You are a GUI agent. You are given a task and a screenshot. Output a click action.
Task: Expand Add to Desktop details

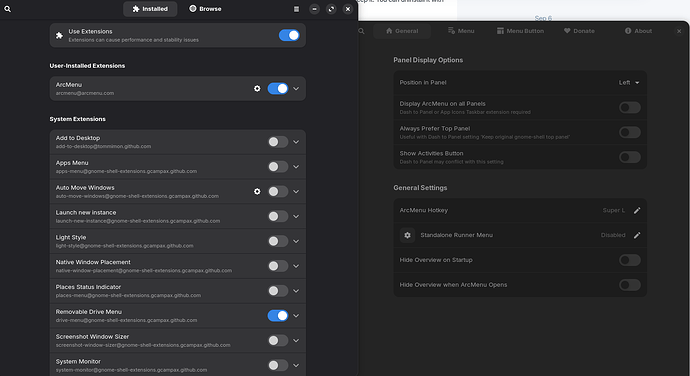296,142
